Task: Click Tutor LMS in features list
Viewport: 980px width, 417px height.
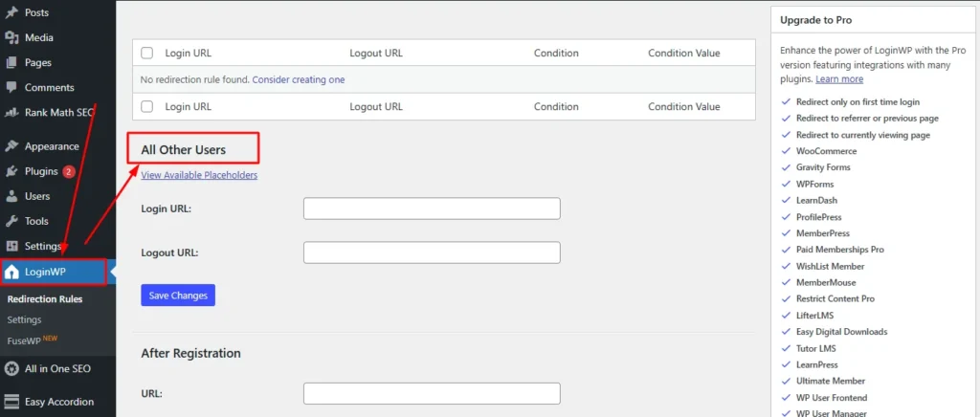Action: (815, 348)
